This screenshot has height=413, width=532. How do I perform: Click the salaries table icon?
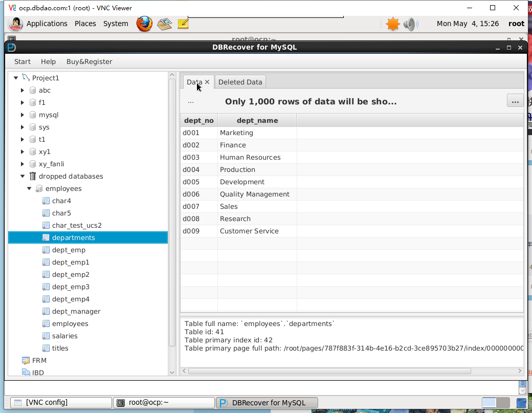coord(46,336)
